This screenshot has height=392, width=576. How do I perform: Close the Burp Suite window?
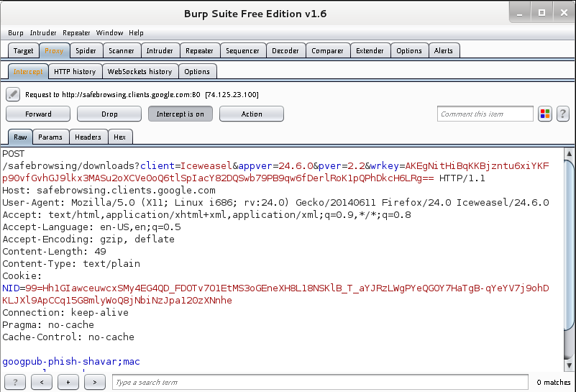(564, 13)
